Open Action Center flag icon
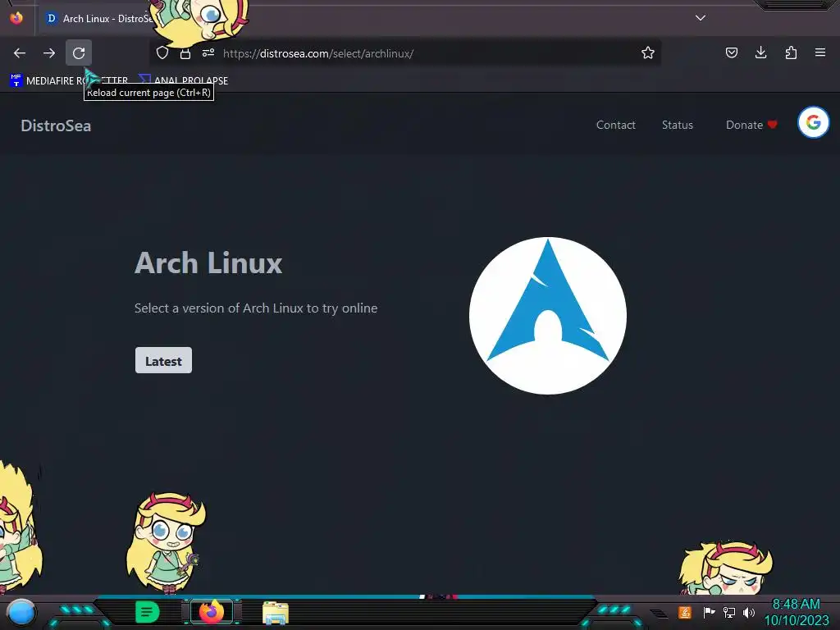 pyautogui.click(x=709, y=612)
